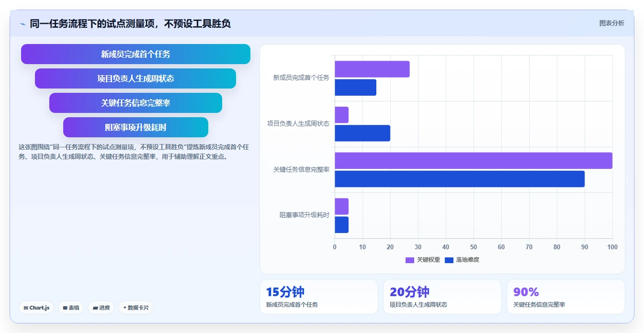Image resolution: width=644 pixels, height=333 pixels.
Task: Click the y-axis label 阻塞事项升级耗时
Action: [x=305, y=215]
